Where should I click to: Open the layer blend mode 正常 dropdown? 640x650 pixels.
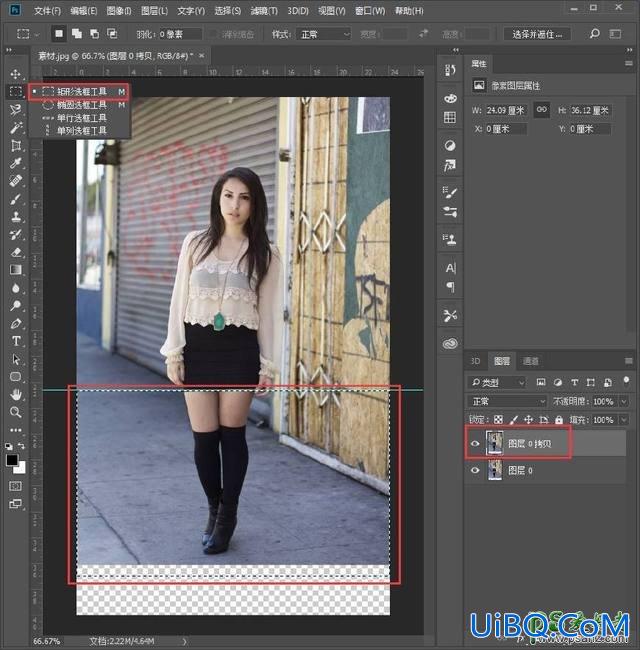click(x=507, y=401)
